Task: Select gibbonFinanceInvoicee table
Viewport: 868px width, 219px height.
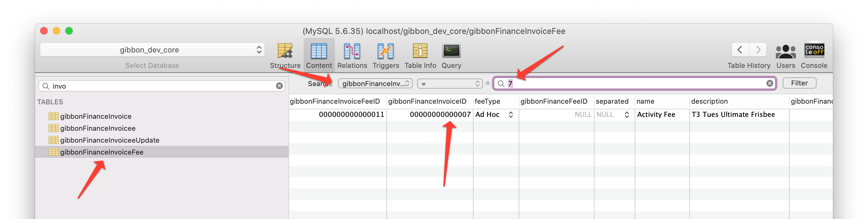Action: click(98, 128)
